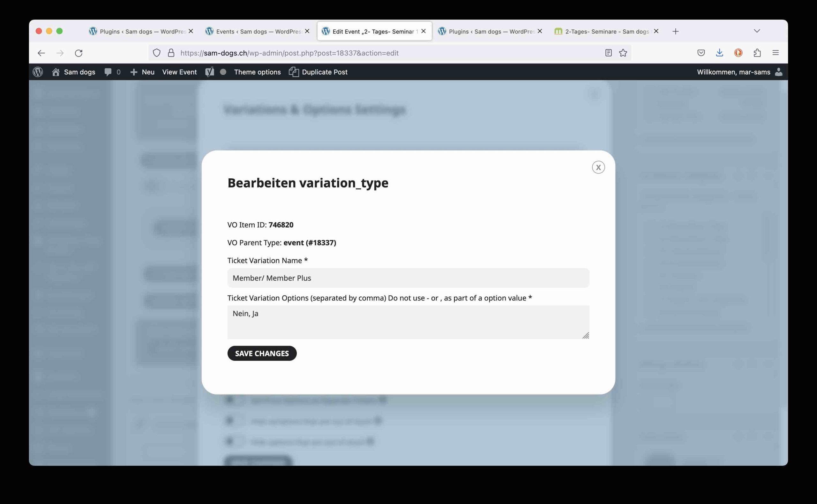This screenshot has height=504, width=817.
Task: Open the Neu menu in admin bar
Action: point(142,72)
